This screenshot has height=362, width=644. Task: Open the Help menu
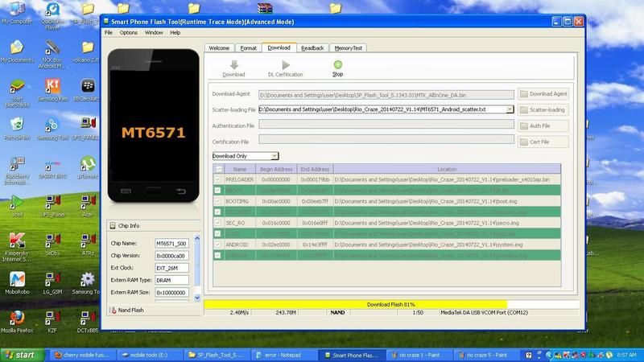[175, 32]
